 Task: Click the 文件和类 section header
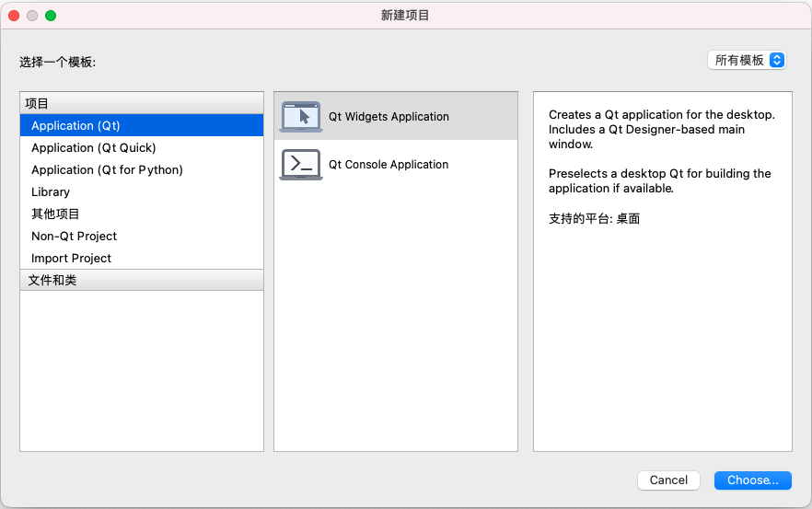point(142,280)
